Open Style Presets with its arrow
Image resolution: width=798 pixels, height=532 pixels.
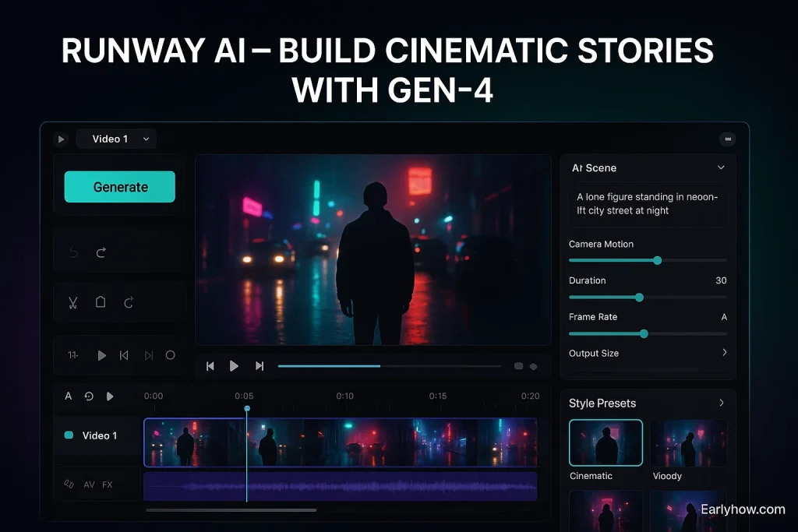coord(722,403)
